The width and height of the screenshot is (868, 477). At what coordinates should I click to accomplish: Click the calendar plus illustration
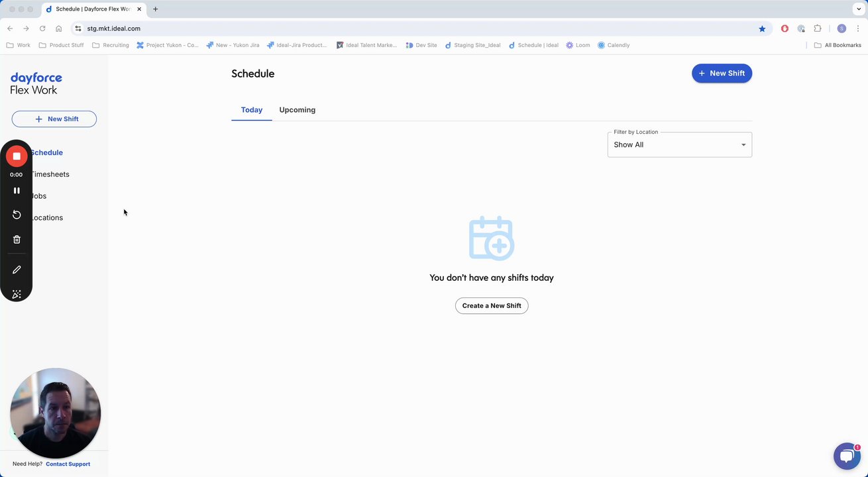pyautogui.click(x=491, y=238)
